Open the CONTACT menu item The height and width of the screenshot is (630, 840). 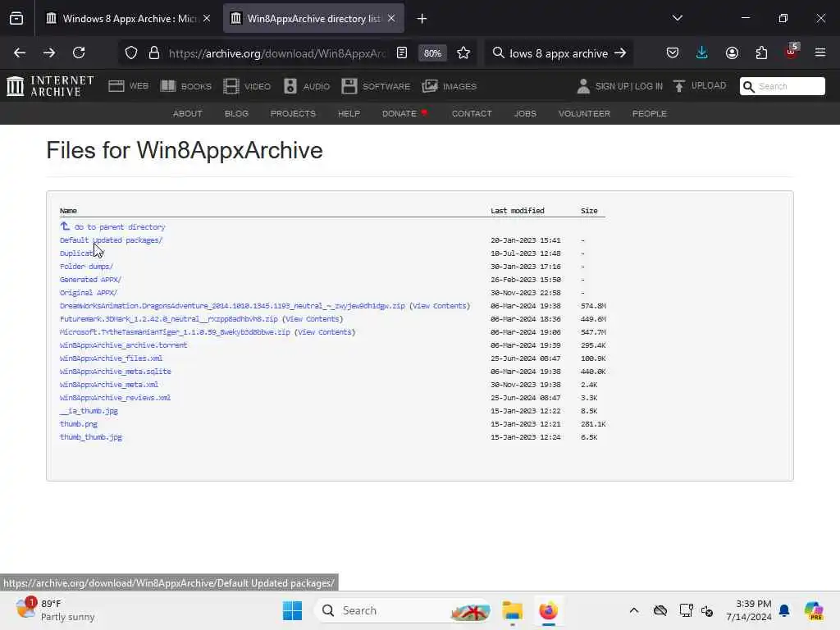click(x=472, y=113)
